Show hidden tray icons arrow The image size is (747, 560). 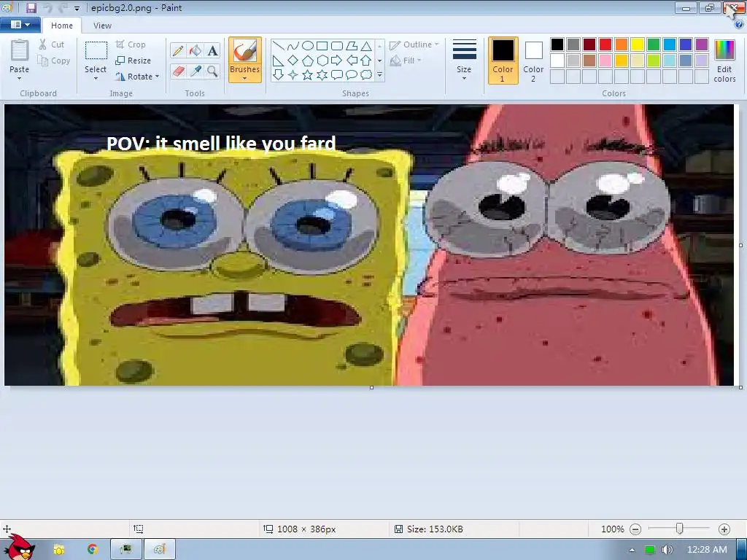tap(632, 551)
